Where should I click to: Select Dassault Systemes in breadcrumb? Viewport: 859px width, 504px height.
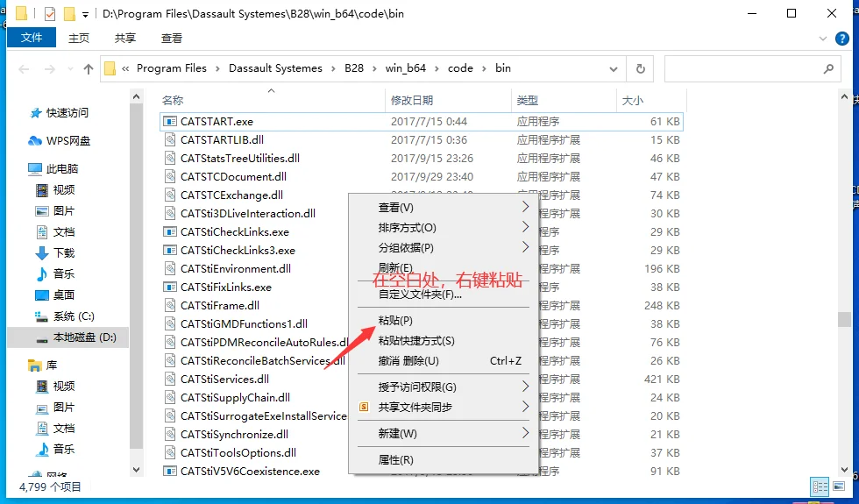(275, 68)
